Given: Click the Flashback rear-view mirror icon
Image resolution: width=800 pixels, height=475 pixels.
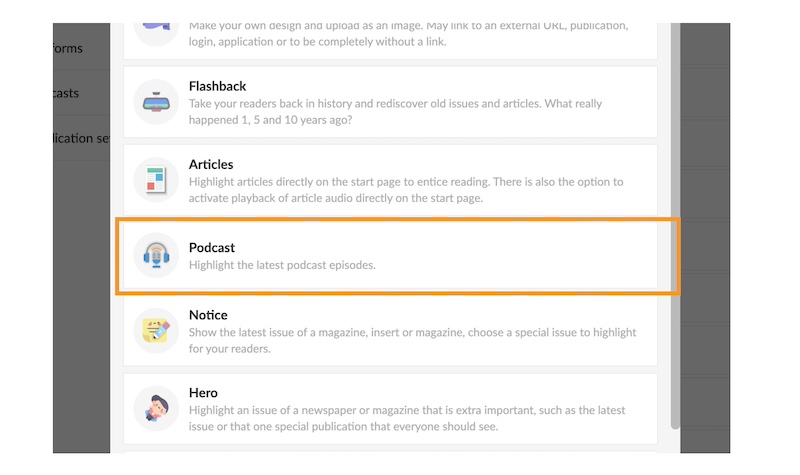Looking at the screenshot, I should click(156, 102).
